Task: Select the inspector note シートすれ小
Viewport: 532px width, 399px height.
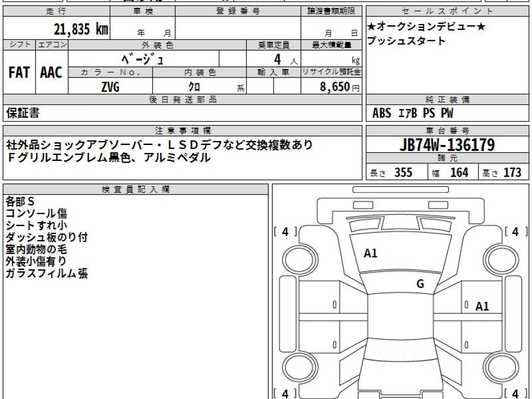Action: [x=36, y=226]
